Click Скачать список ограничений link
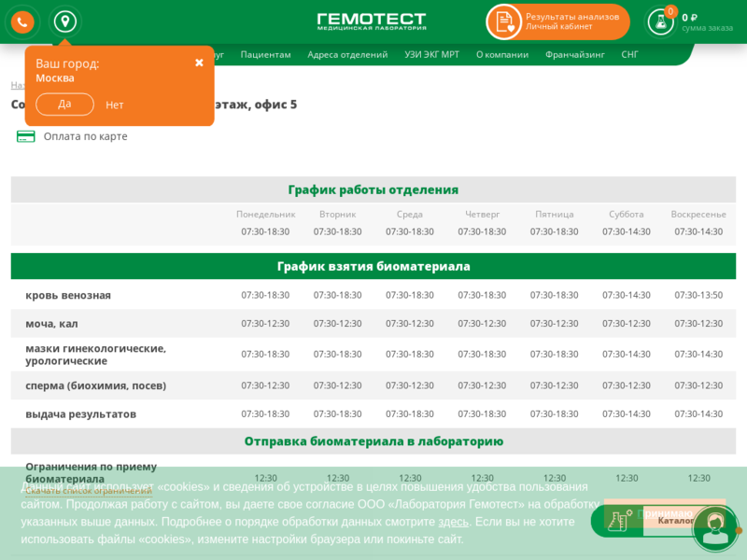The width and height of the screenshot is (747, 560). coord(89,491)
